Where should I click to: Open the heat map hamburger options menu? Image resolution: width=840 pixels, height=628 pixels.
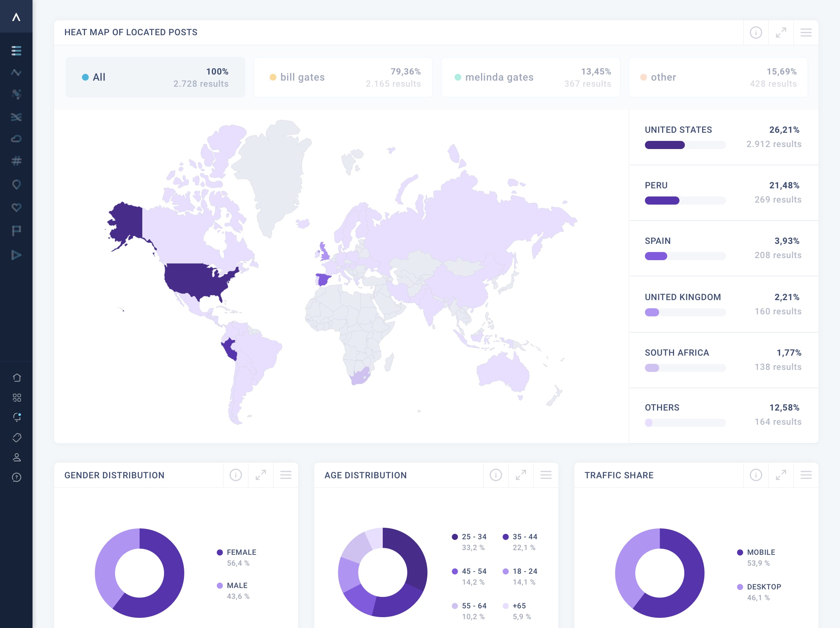(x=806, y=33)
